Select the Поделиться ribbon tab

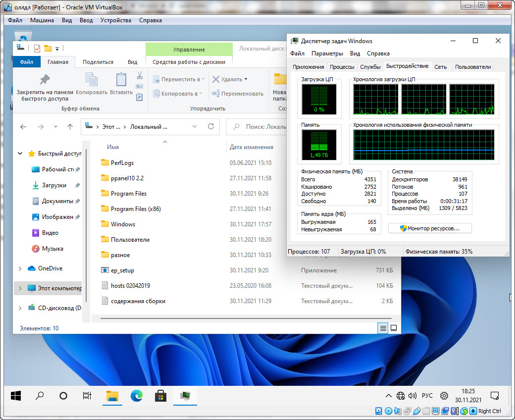tap(98, 62)
